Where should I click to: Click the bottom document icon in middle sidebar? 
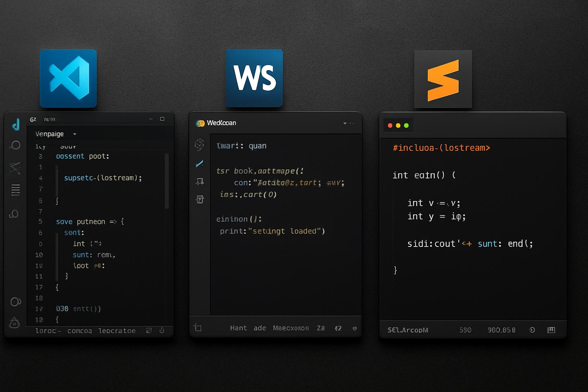[x=200, y=199]
